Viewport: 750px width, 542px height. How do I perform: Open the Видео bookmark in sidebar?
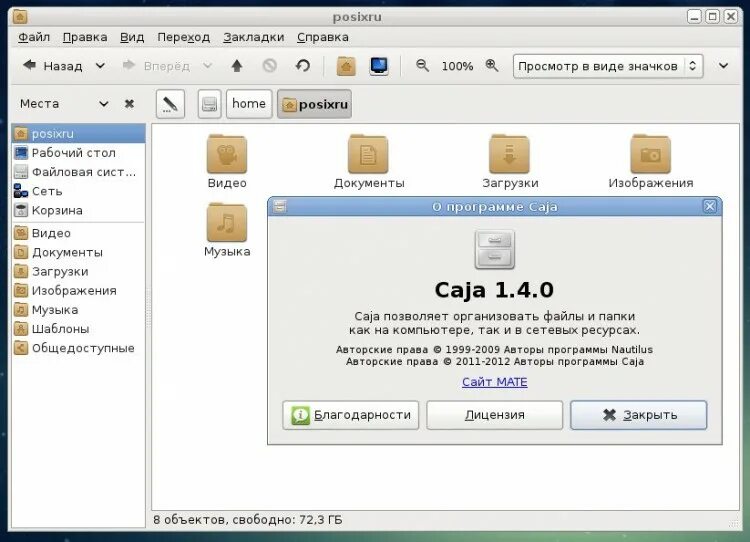click(x=78, y=233)
